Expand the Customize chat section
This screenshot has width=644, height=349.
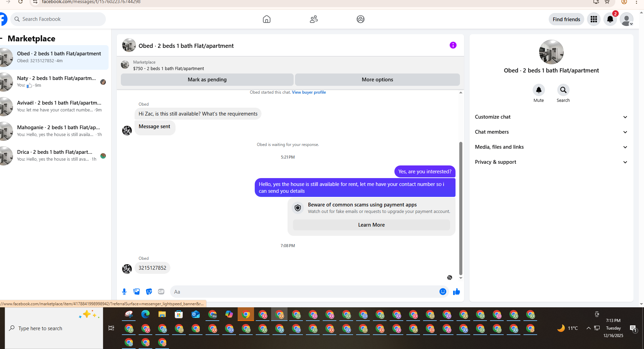(x=551, y=117)
